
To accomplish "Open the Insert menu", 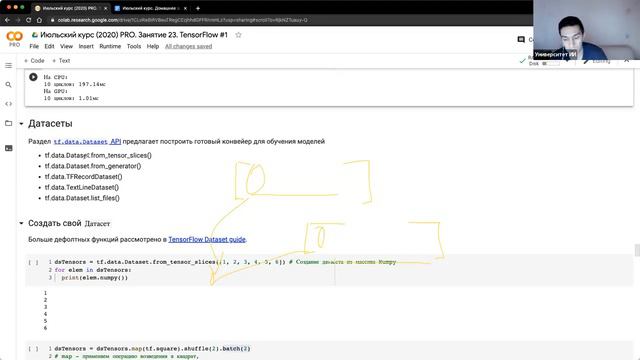I will click(x=86, y=47).
